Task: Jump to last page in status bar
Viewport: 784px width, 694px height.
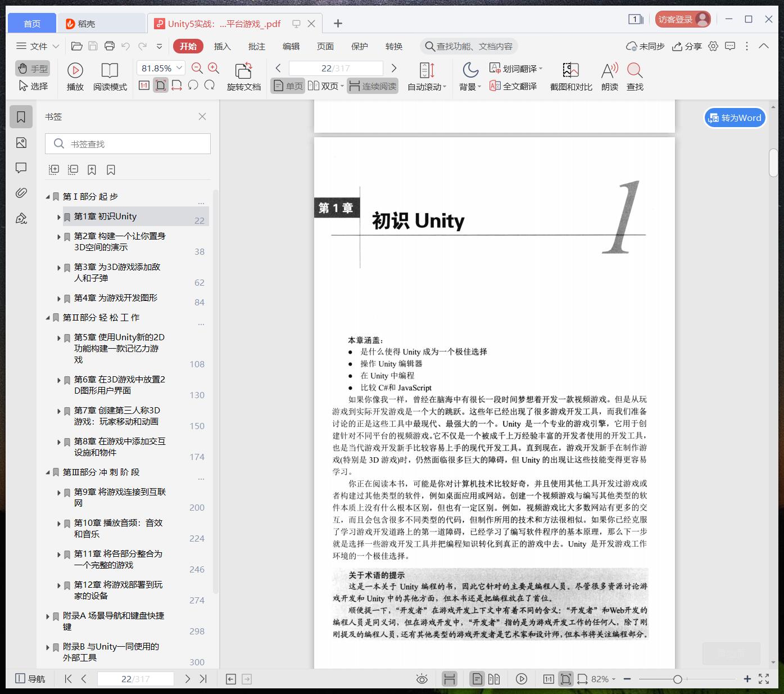Action: tap(203, 679)
